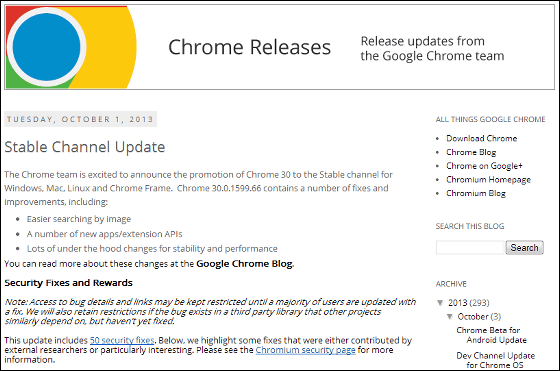Visit Chrome on Google+ link
Image resolution: width=560 pixels, height=371 pixels.
[484, 166]
